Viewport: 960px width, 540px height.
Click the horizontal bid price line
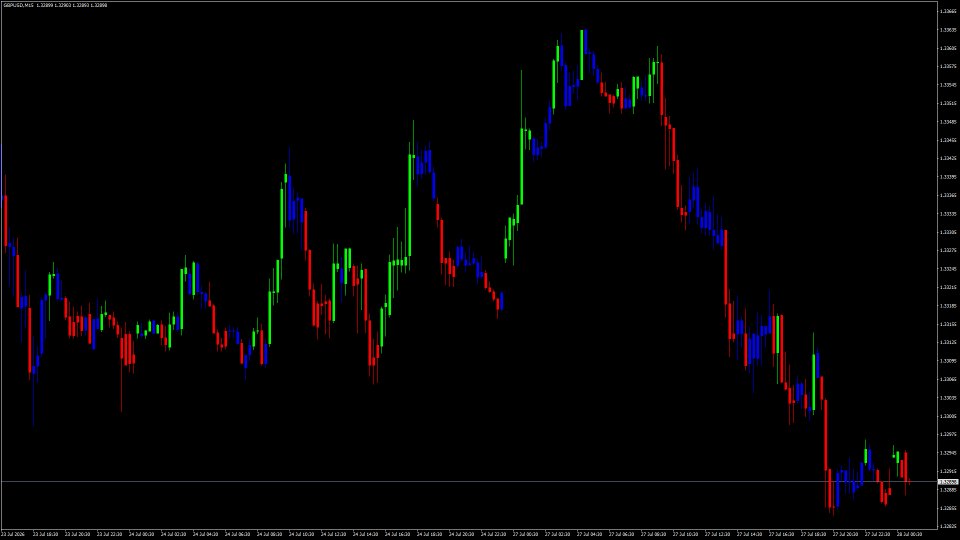[469, 482]
